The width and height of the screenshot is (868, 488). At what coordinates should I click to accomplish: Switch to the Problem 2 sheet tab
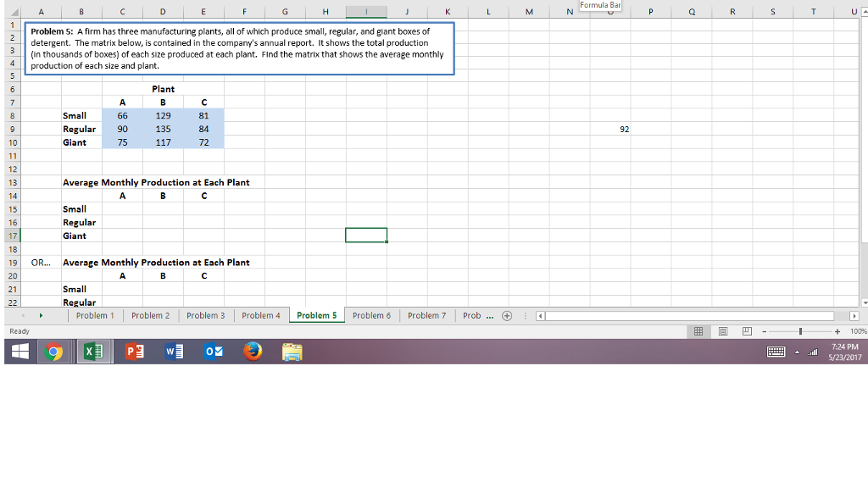[x=151, y=315]
